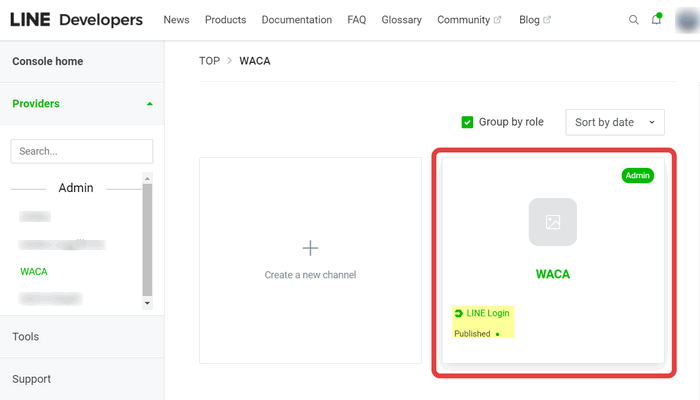This screenshot has width=700, height=400.
Task: Open the Sort by date dropdown
Action: pos(615,122)
